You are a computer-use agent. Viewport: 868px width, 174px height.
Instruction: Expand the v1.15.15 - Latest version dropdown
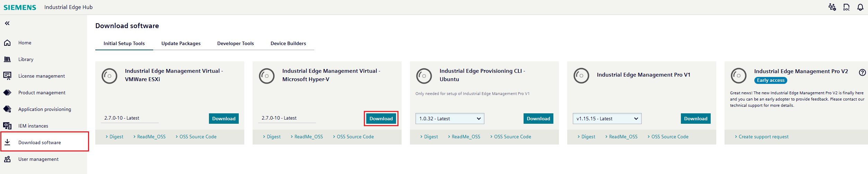click(x=607, y=119)
